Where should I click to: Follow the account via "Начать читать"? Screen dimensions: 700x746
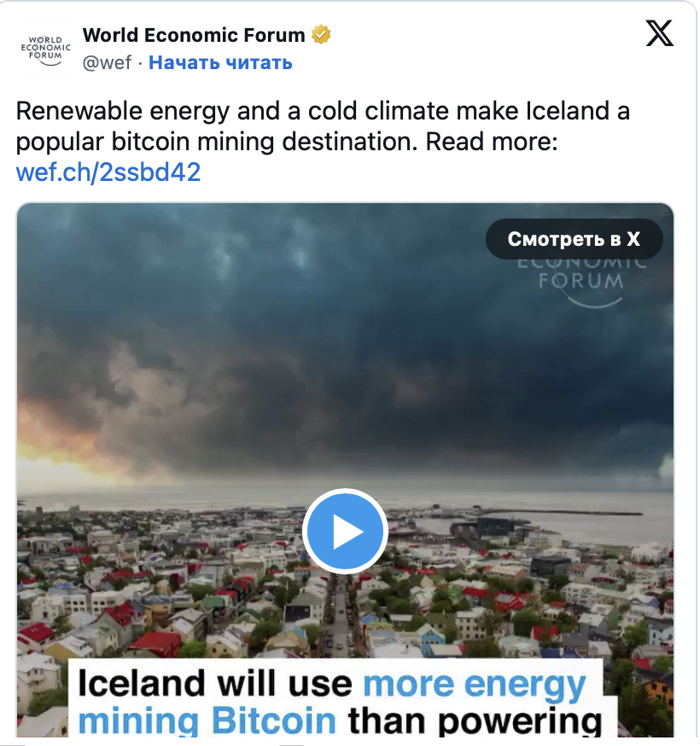pos(220,62)
